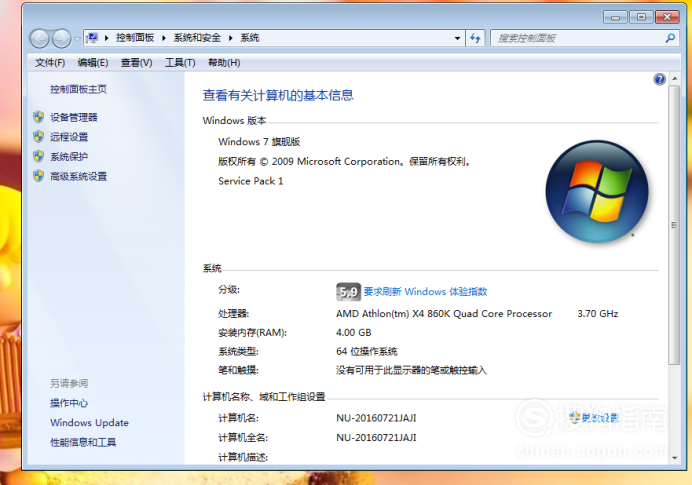Expand the arrow after 控制面板 breadcrumb
This screenshot has width=692, height=485.
(164, 38)
